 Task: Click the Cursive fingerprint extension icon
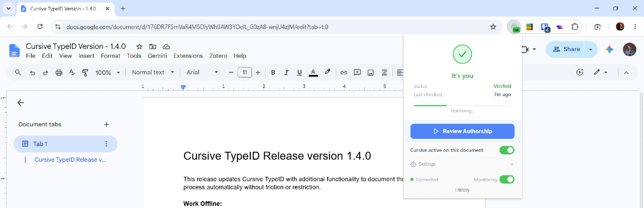[515, 27]
